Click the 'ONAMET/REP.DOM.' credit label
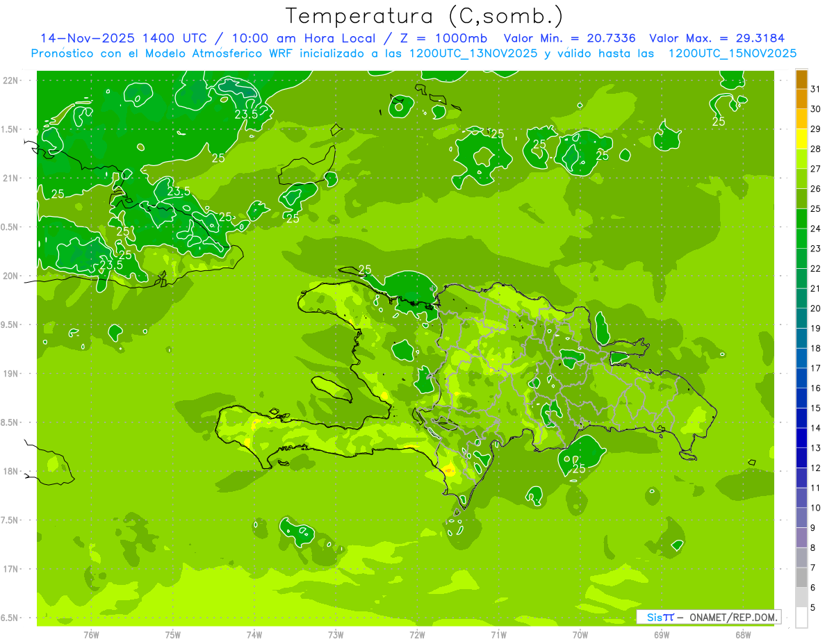The width and height of the screenshot is (834, 644). (x=733, y=617)
